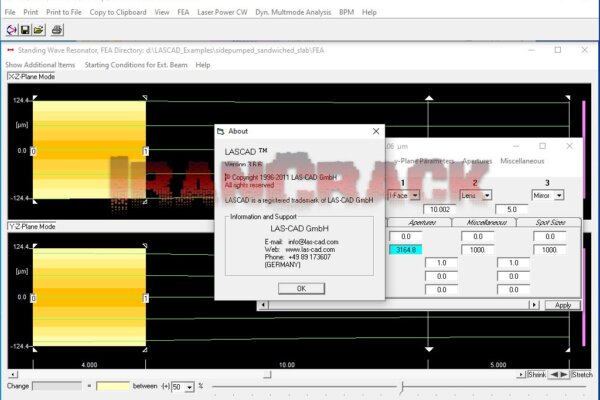
Task: Open the Print menu
Action: 31,12
